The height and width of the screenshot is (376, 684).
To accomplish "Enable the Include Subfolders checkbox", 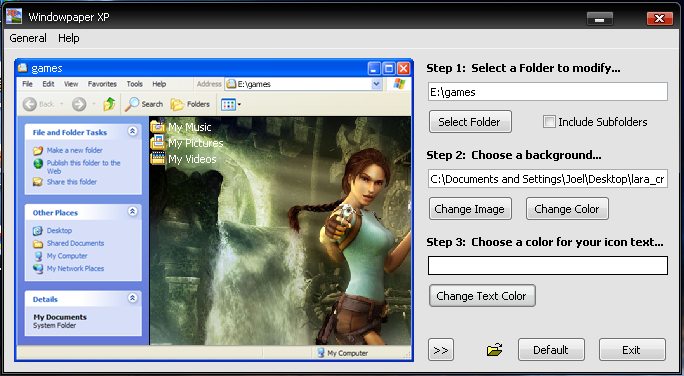I will tap(549, 122).
